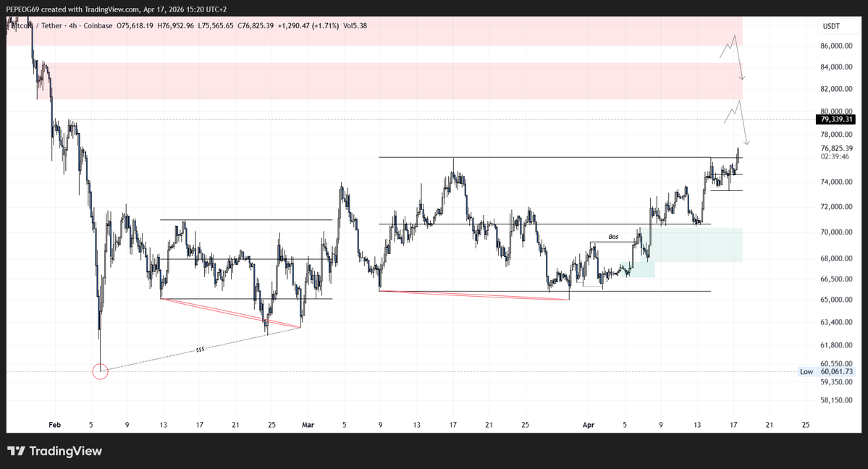Click the 60,061.73 low price value
Viewport: 868px width, 469px height.
pos(838,371)
